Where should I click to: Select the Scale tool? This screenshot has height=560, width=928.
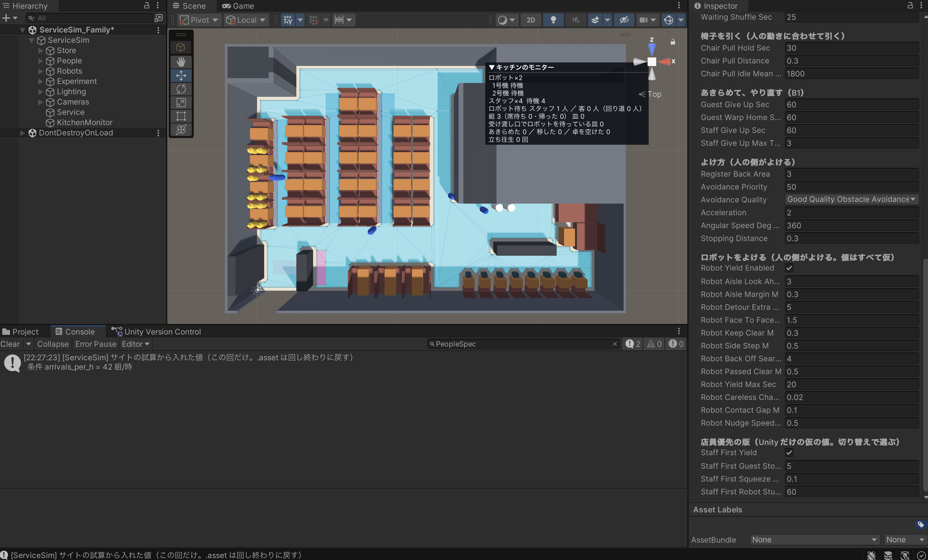[x=181, y=102]
